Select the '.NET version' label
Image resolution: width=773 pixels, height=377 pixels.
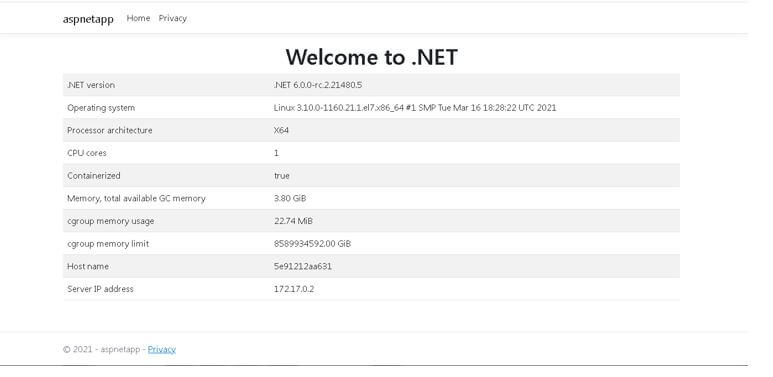(91, 85)
